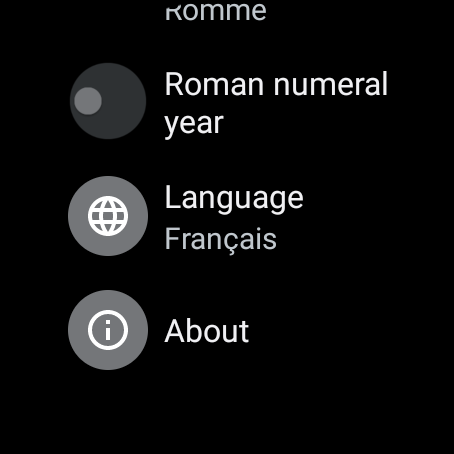Click the gray thumb of the switch

pos(88,101)
